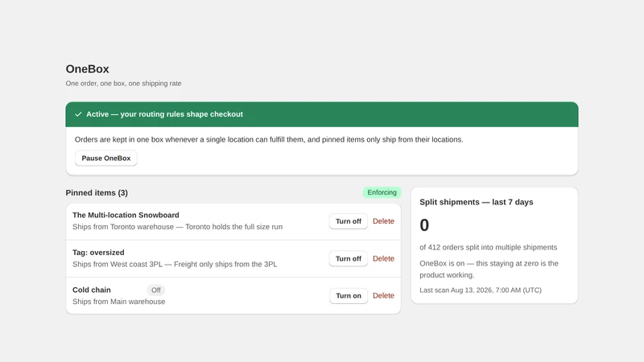Click the 'Cold chain' item title
The height and width of the screenshot is (362, 644).
[x=92, y=290]
